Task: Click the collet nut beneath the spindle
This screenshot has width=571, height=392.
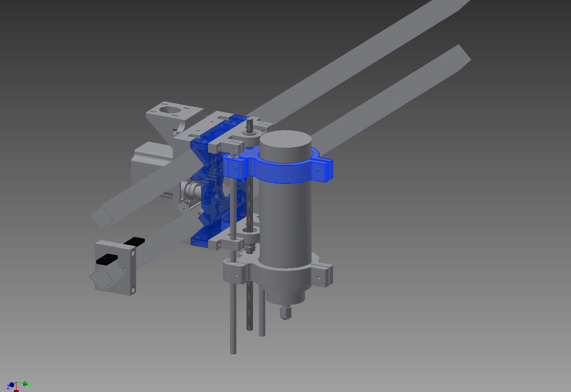Action: (x=285, y=312)
